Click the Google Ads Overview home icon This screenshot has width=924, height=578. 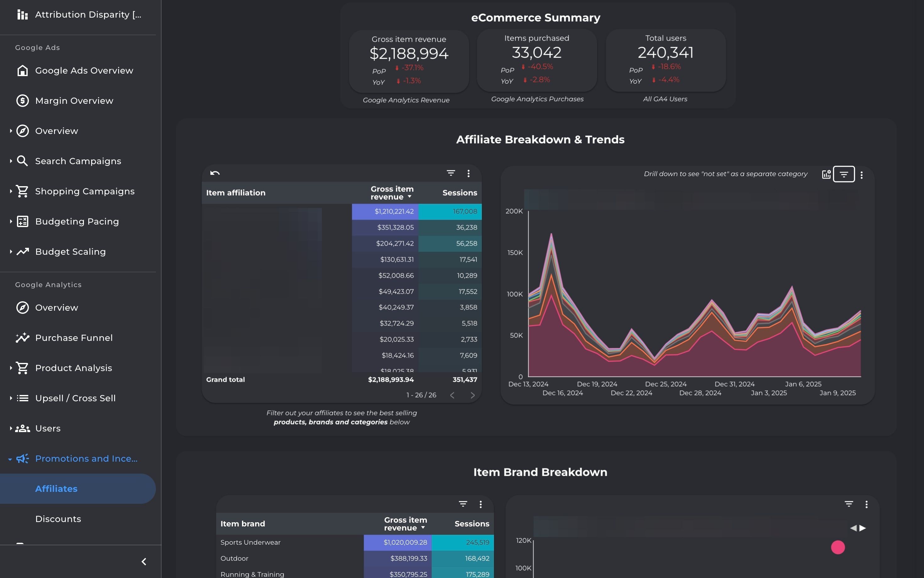[x=23, y=70]
